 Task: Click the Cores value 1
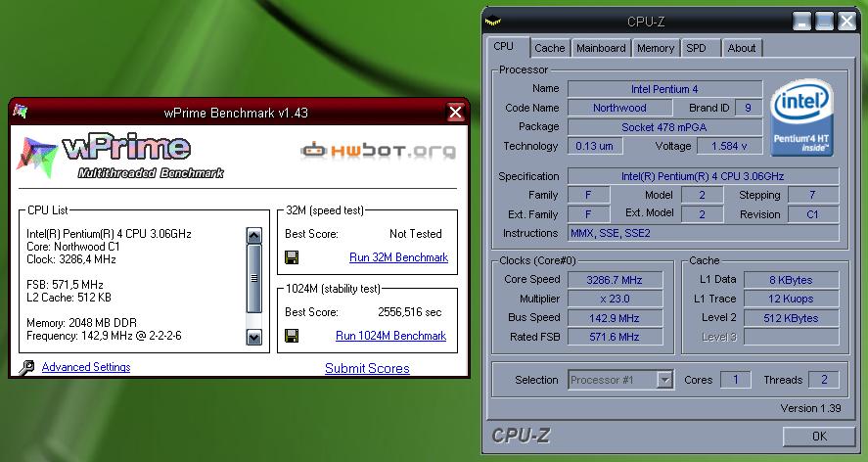(x=736, y=380)
